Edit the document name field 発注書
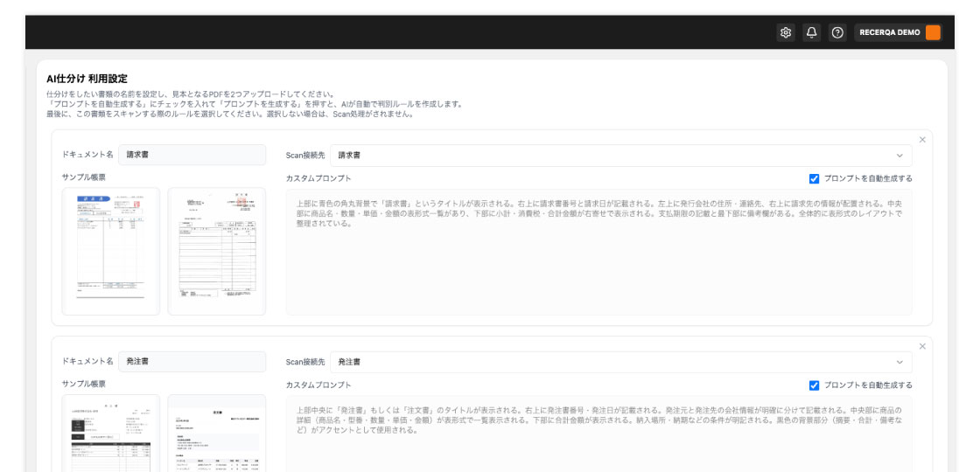980x472 pixels. (192, 362)
